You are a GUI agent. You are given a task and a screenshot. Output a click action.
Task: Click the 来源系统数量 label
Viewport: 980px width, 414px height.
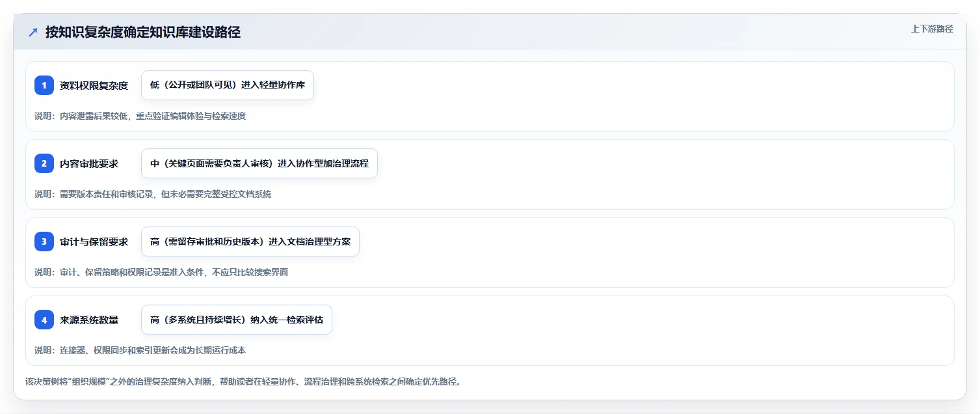point(89,320)
